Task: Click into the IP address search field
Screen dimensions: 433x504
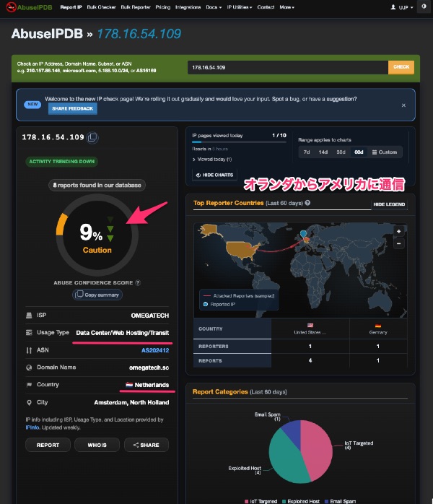Action: pyautogui.click(x=287, y=67)
